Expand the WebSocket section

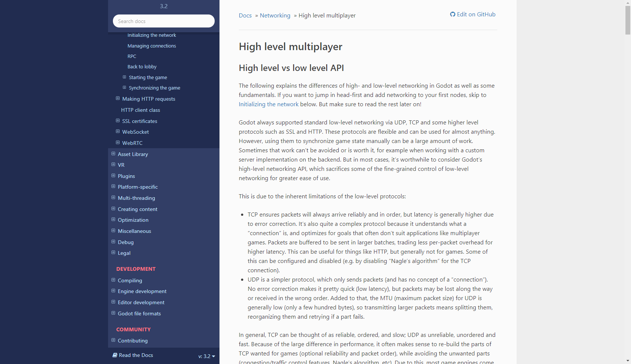coord(118,131)
